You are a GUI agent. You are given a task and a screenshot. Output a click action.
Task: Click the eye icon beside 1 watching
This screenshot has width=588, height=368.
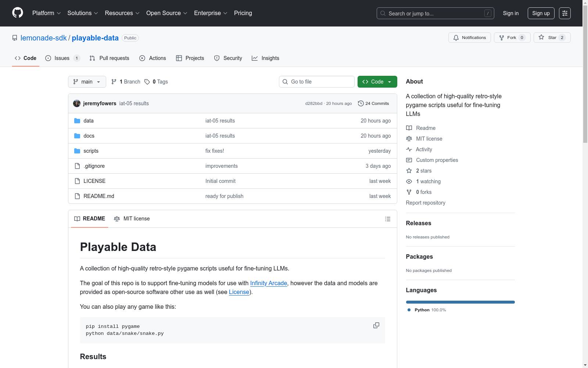(409, 181)
